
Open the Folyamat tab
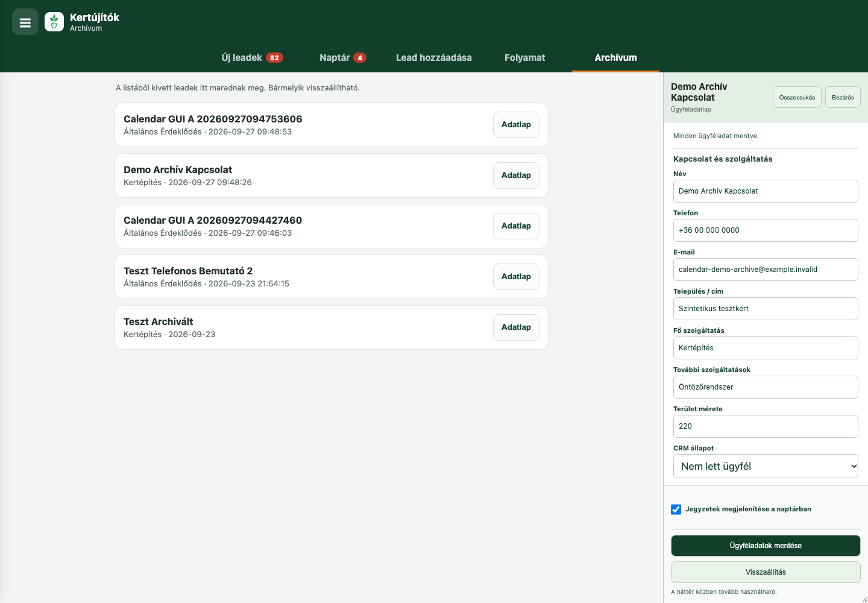coord(524,58)
